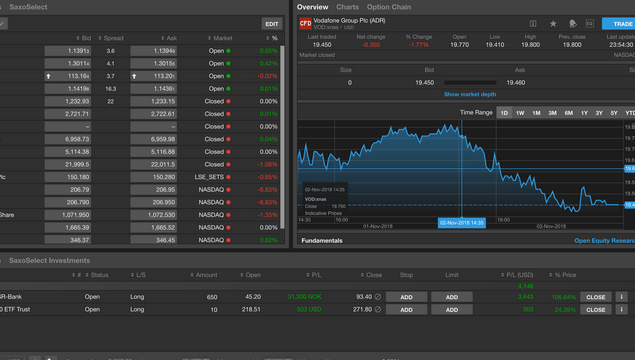Click the stop indicator icon beside 93.40
The height and width of the screenshot is (360, 635).
(x=378, y=297)
